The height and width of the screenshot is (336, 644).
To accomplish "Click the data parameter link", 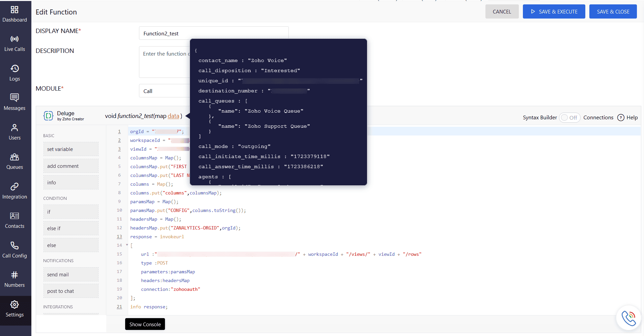I will coord(173,116).
